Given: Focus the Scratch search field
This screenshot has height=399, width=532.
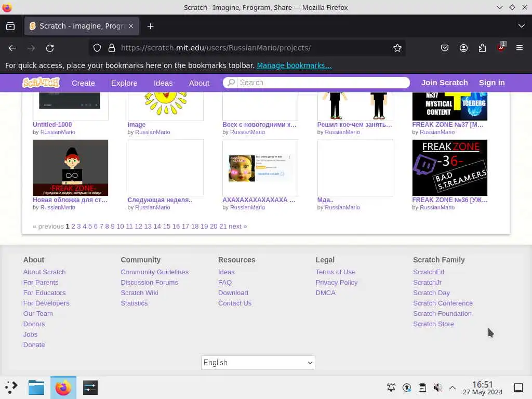Looking at the screenshot, I should pyautogui.click(x=316, y=83).
